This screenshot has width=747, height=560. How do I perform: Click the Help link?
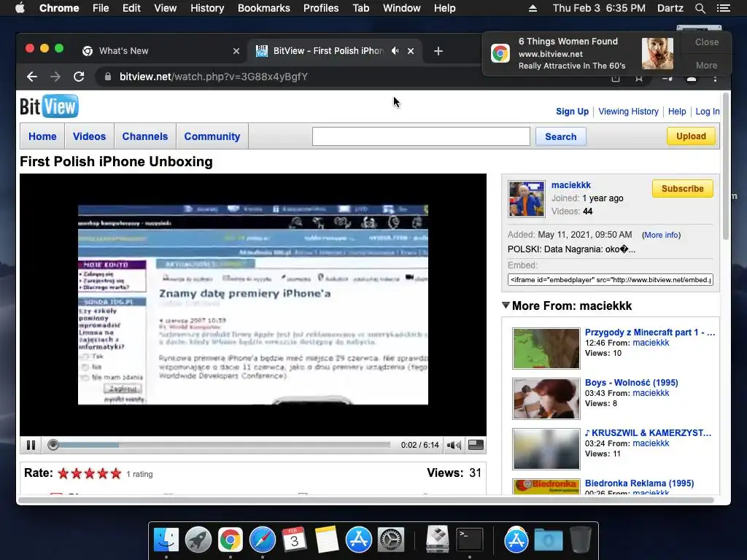[676, 112]
